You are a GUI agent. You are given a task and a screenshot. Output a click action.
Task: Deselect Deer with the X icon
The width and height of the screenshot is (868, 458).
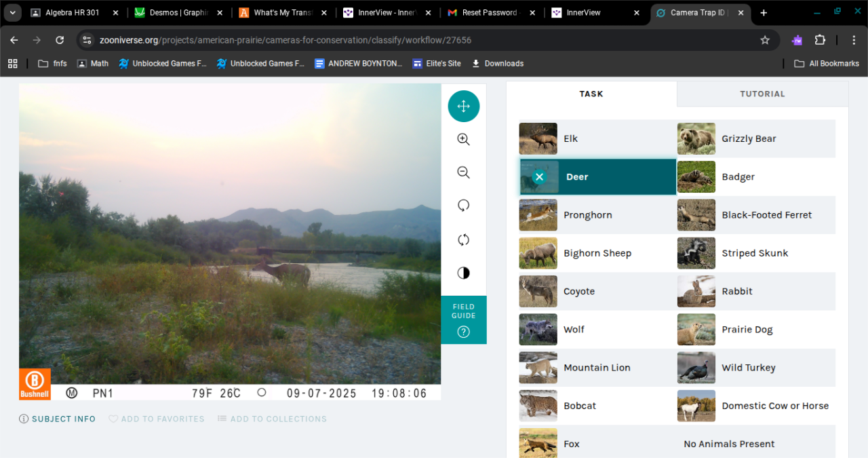tap(539, 177)
